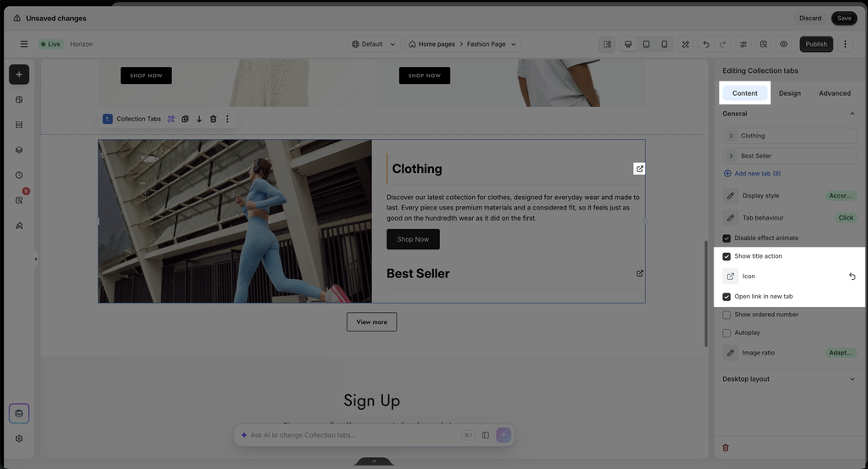The image size is (868, 469).
Task: Open Collection Tabs floating toolbar more menu
Action: (227, 119)
